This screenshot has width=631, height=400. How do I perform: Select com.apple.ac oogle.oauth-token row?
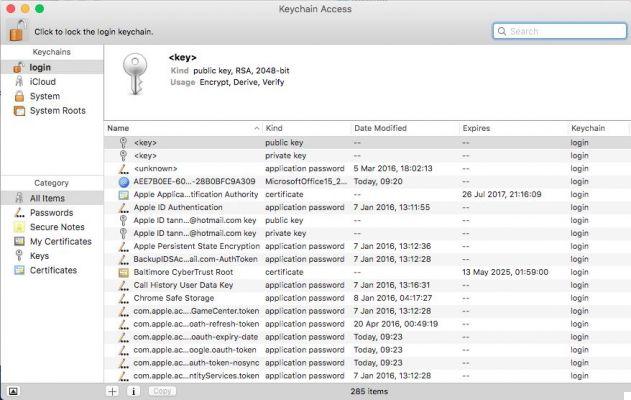(367, 350)
